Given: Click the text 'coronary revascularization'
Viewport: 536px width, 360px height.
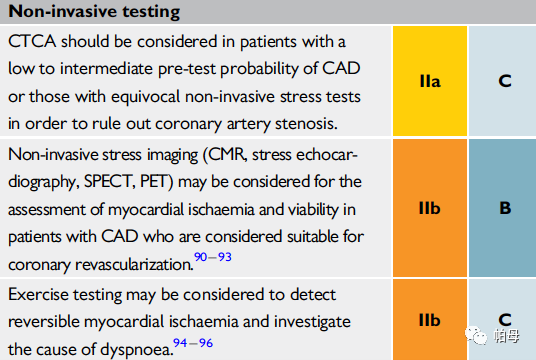Looking at the screenshot, I should click(101, 265).
